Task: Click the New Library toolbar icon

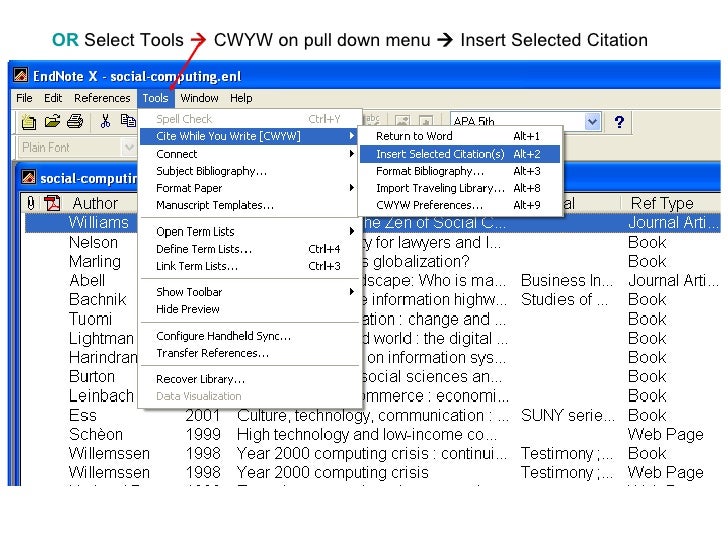Action: [29, 122]
